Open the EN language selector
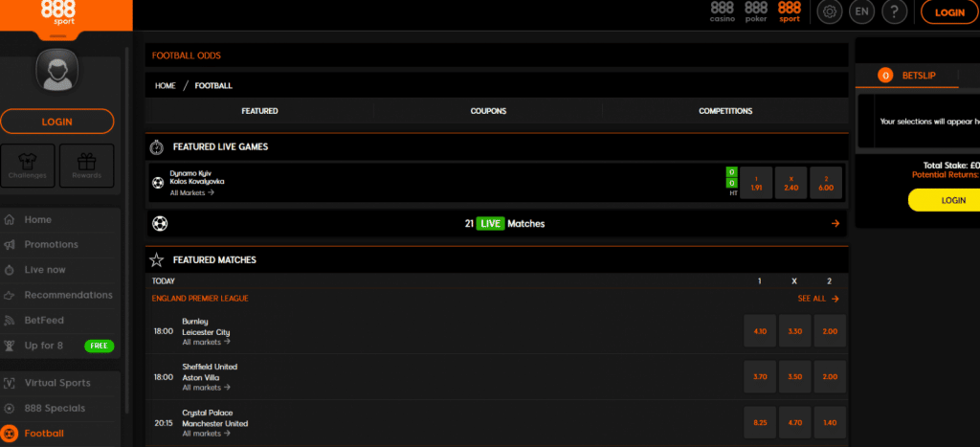This screenshot has height=447, width=980. pyautogui.click(x=860, y=12)
